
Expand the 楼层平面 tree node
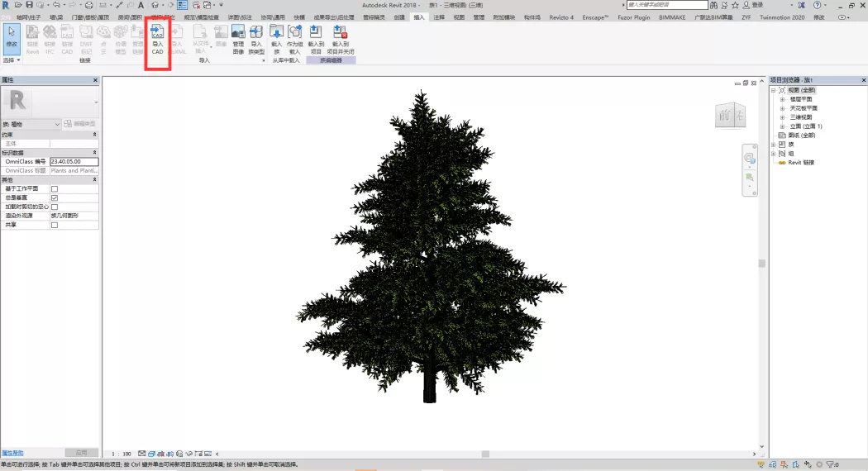782,99
